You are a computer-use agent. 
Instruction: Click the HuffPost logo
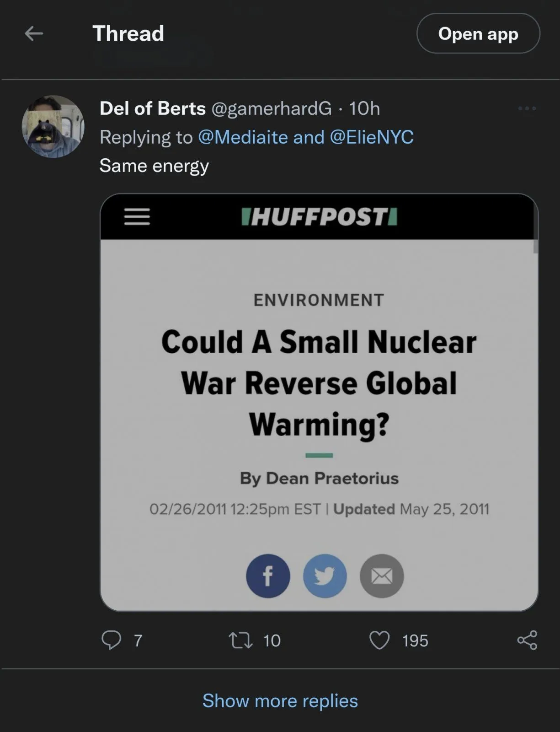click(x=319, y=216)
